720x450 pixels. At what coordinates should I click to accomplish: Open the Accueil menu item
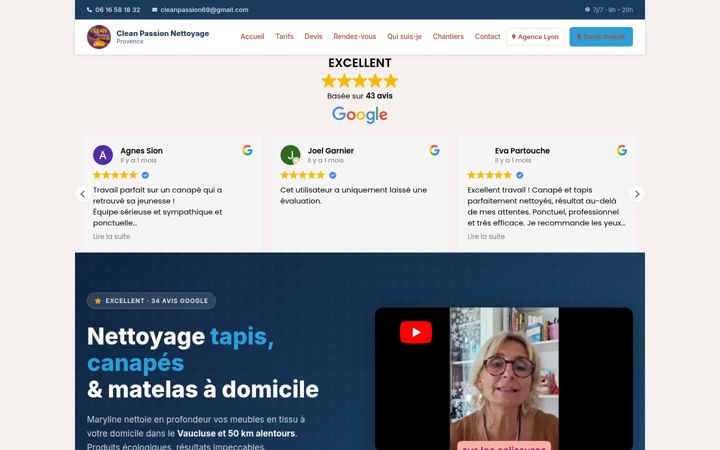[x=252, y=37]
